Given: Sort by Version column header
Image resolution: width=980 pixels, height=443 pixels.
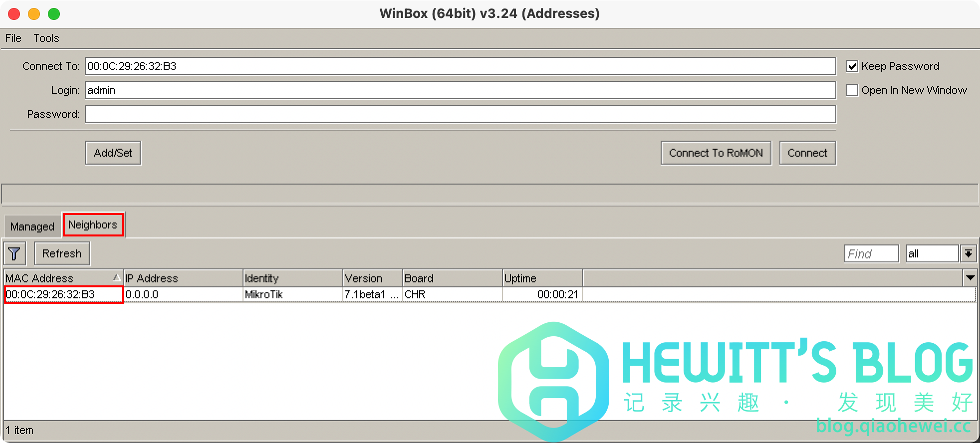Looking at the screenshot, I should pyautogui.click(x=373, y=278).
